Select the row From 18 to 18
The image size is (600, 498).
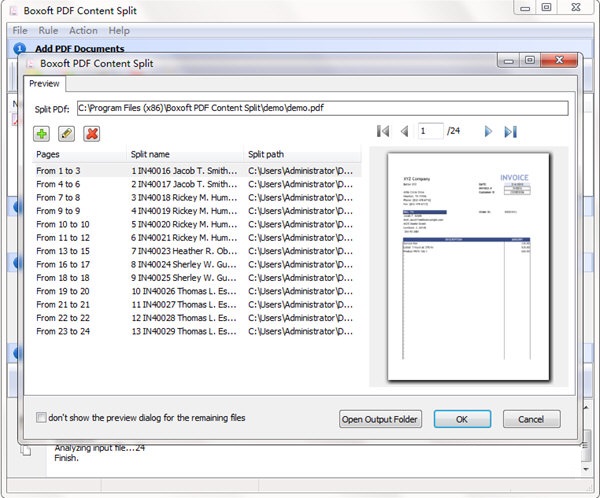pyautogui.click(x=197, y=278)
